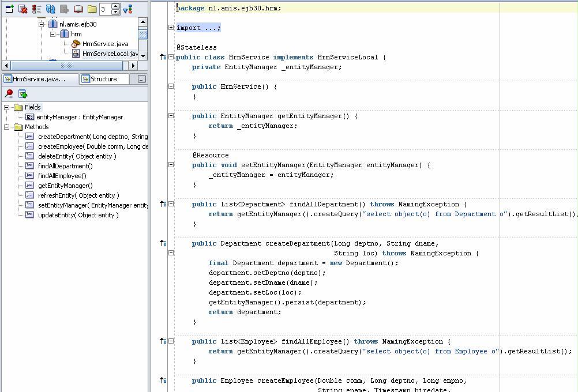578x392 pixels.
Task: Expand the folded import section
Action: click(x=171, y=28)
